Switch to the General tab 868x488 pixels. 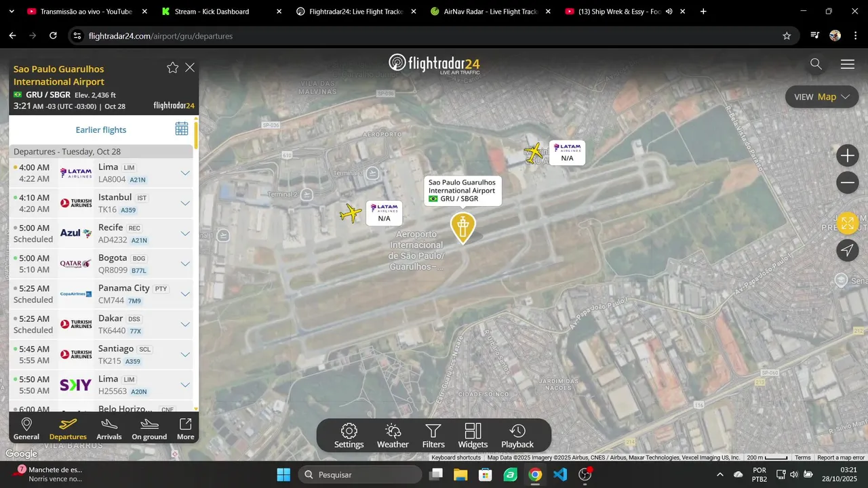coord(26,429)
